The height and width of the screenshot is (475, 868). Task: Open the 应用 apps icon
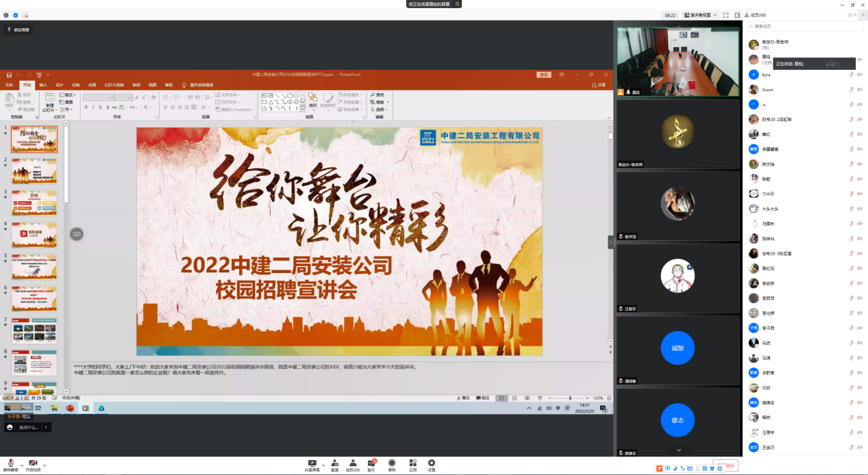pos(413,463)
